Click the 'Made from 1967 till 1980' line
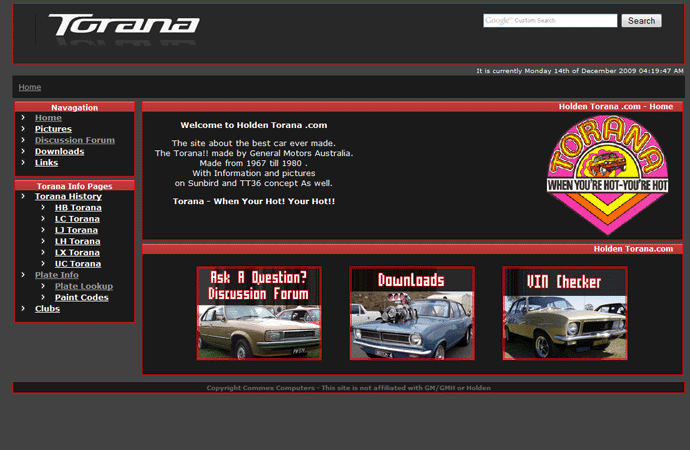Image resolution: width=690 pixels, height=450 pixels. pos(253,163)
